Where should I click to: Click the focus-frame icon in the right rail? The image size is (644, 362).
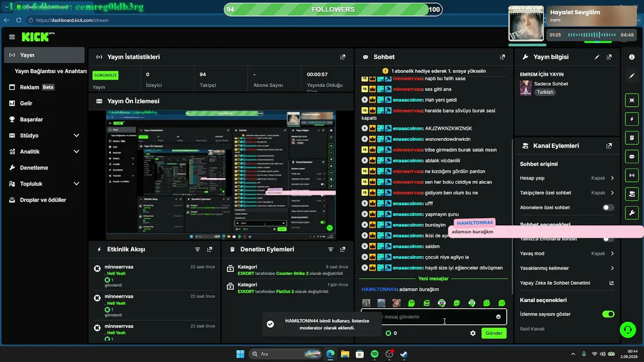click(632, 100)
